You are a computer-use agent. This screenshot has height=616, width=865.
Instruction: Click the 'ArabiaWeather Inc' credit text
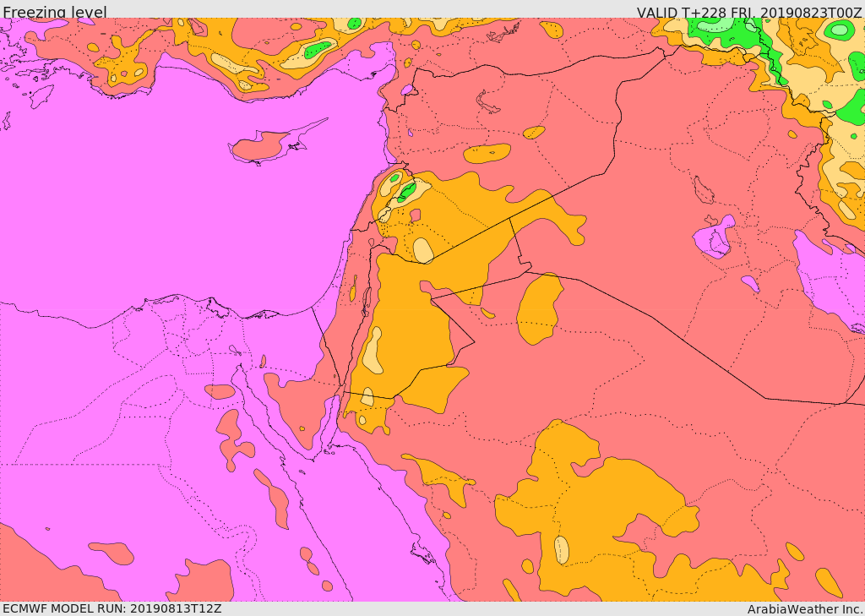pos(805,609)
